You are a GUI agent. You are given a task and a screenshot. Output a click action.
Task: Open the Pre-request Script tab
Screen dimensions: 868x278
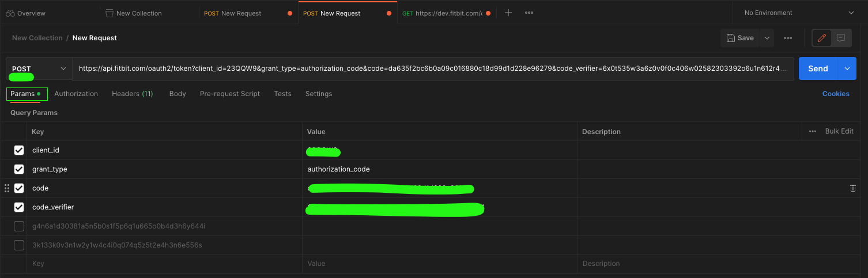click(x=230, y=94)
